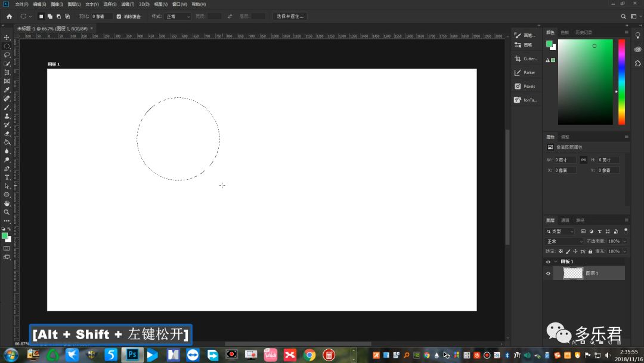Open the 滤镜(T) menu

pyautogui.click(x=128, y=4)
